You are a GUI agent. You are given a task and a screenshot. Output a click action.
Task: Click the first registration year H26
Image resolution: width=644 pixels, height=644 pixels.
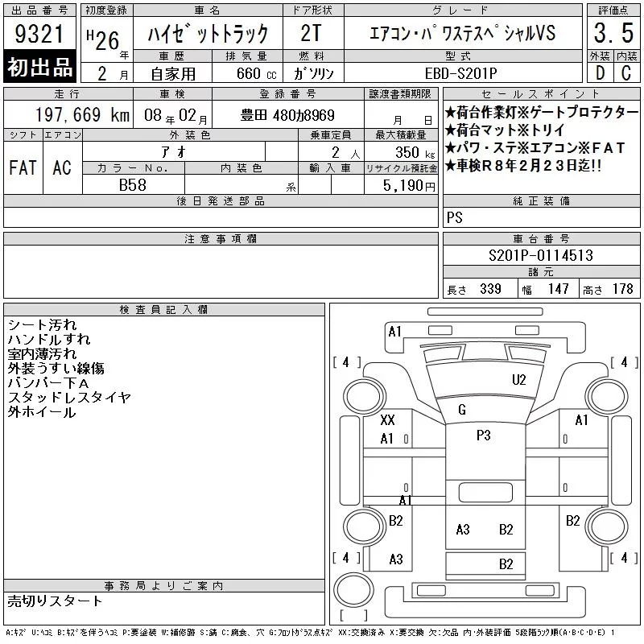pos(103,39)
